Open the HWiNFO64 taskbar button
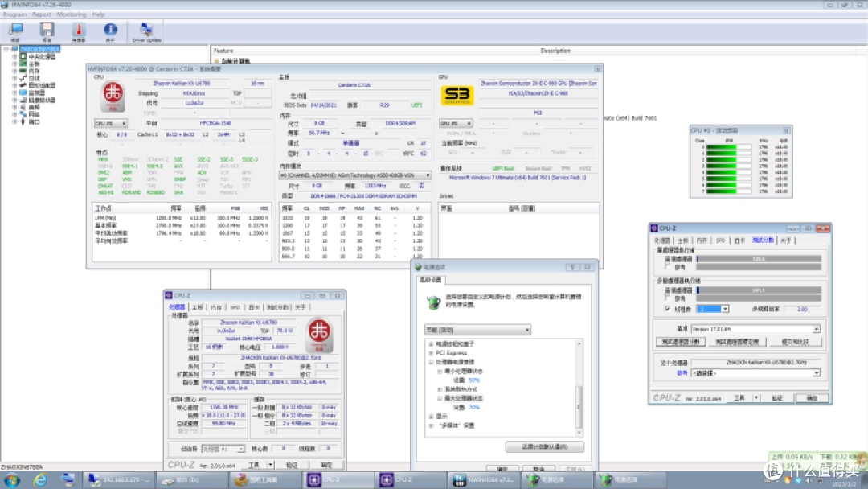 (484, 479)
